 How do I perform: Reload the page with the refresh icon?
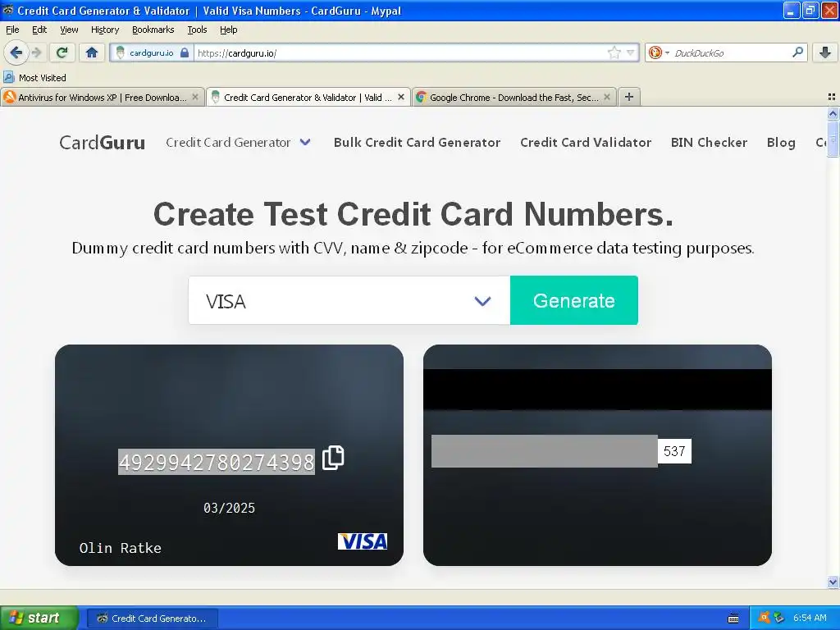(x=62, y=52)
